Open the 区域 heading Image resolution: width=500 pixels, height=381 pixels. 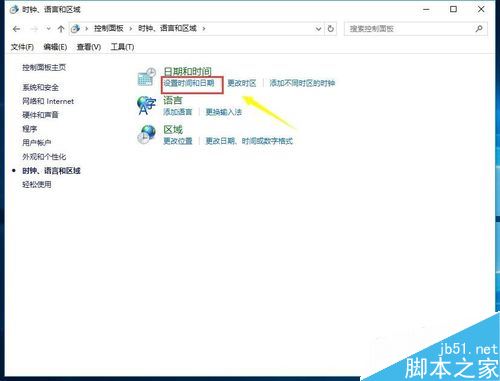pos(173,129)
